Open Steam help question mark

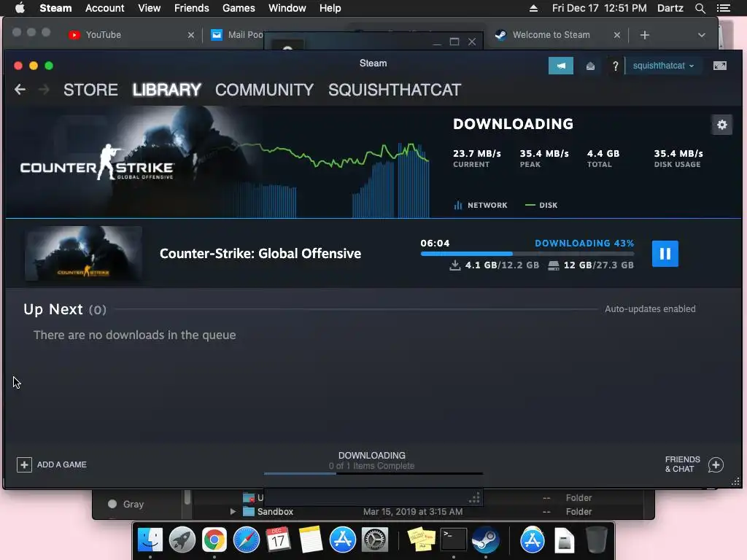coord(615,66)
